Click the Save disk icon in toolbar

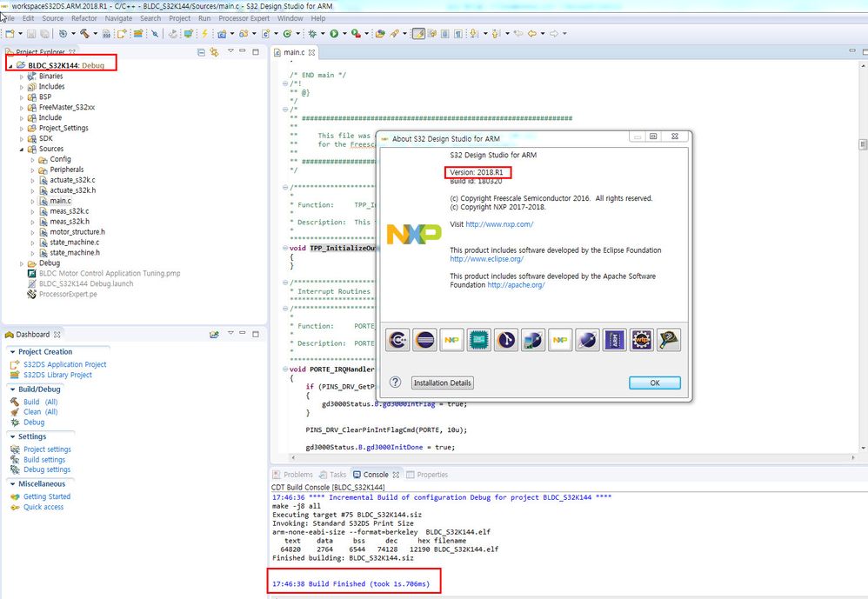31,34
